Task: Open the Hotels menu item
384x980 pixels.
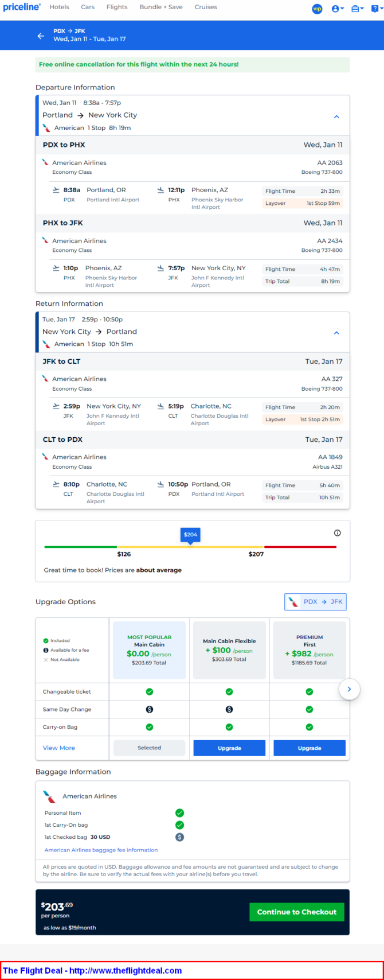Action: (x=60, y=7)
